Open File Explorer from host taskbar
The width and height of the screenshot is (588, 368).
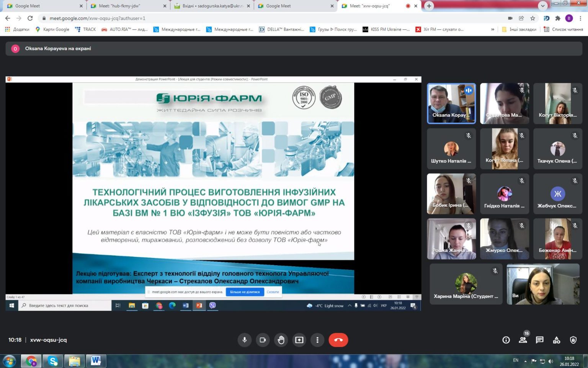click(x=74, y=361)
